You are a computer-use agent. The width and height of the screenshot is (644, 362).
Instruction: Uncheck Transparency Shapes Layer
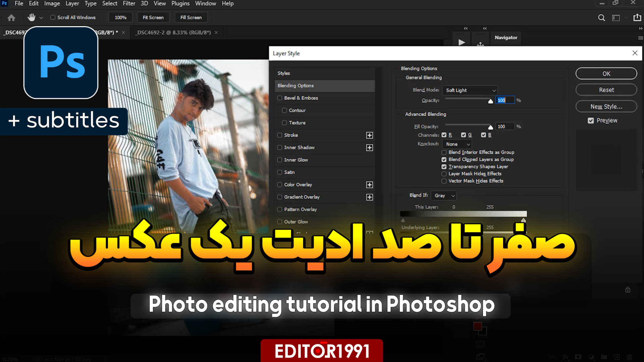pos(444,167)
